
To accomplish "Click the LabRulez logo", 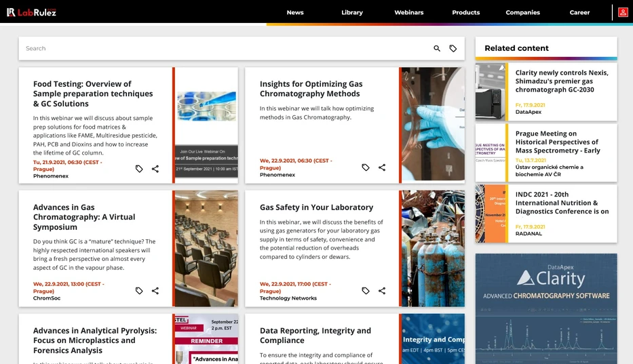I will [x=31, y=12].
